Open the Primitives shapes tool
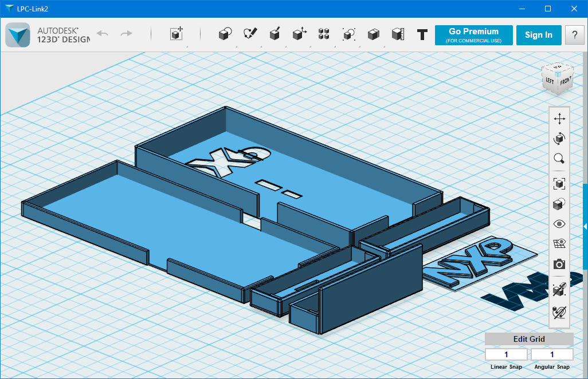588x379 pixels. (225, 34)
